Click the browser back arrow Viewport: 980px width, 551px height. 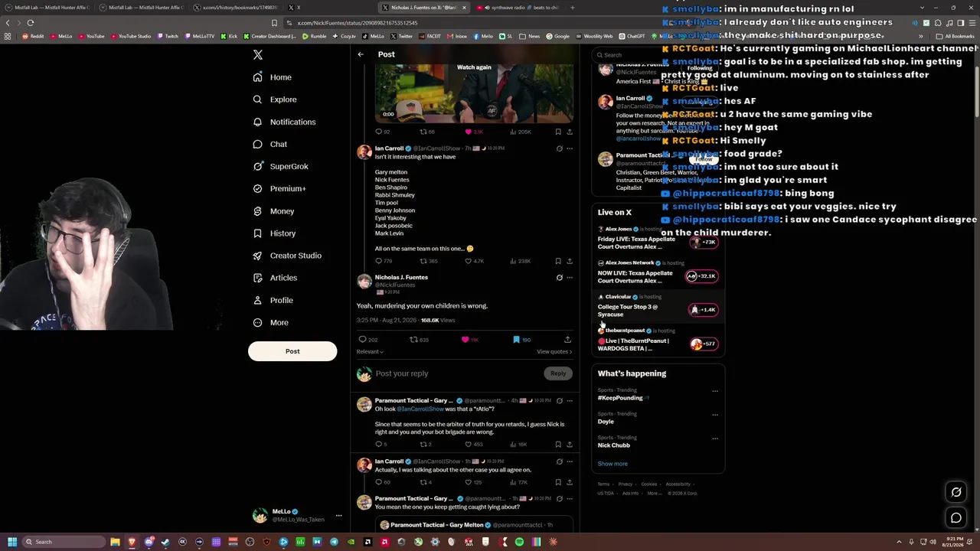click(x=8, y=23)
